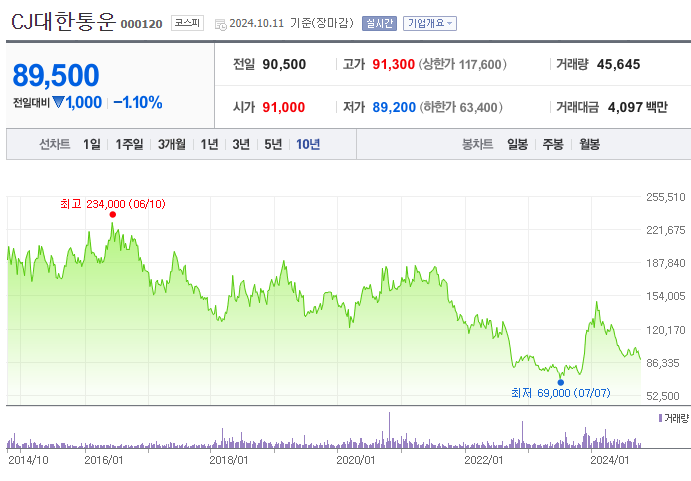Screen dimensions: 691x481
Task: Click the 전일 value 90,500
Action: (x=284, y=64)
